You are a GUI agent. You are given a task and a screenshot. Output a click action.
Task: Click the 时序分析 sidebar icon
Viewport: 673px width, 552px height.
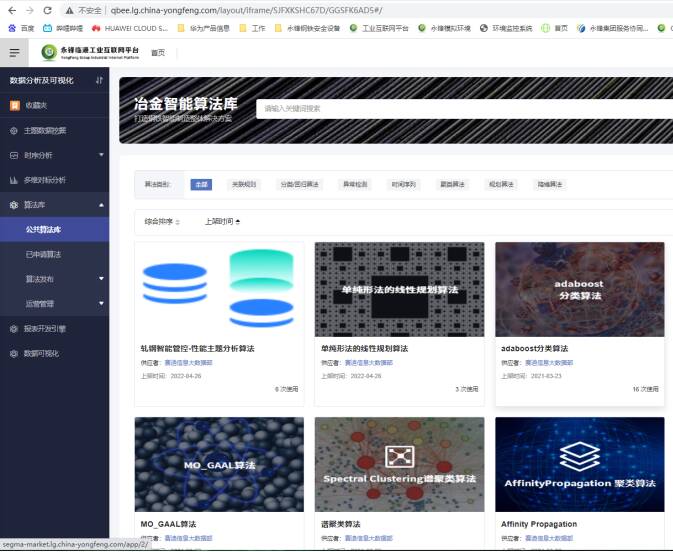tap(14, 155)
